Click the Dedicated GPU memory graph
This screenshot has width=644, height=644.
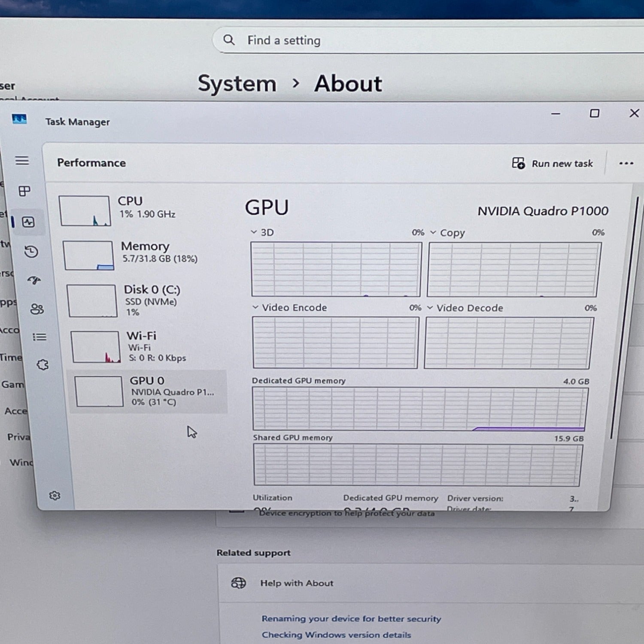pos(419,408)
